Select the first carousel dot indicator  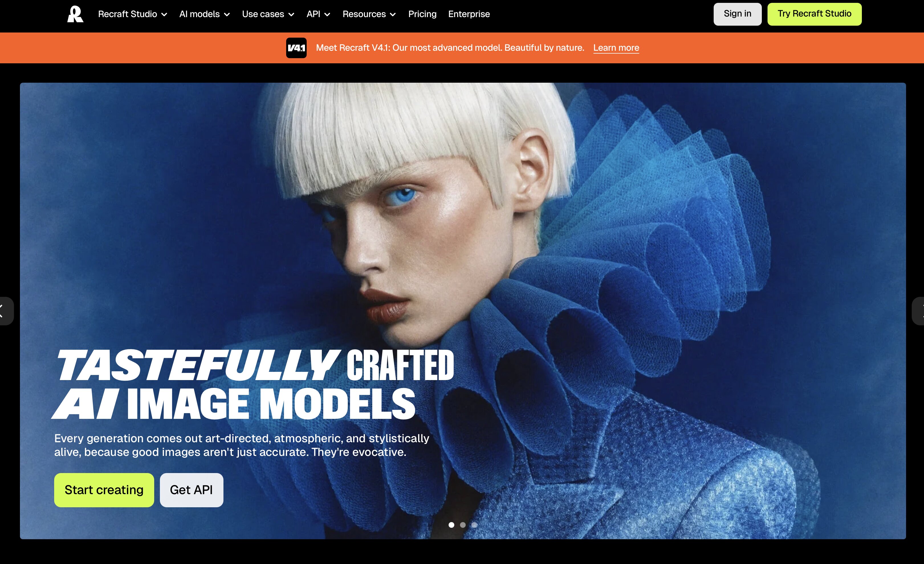[451, 525]
